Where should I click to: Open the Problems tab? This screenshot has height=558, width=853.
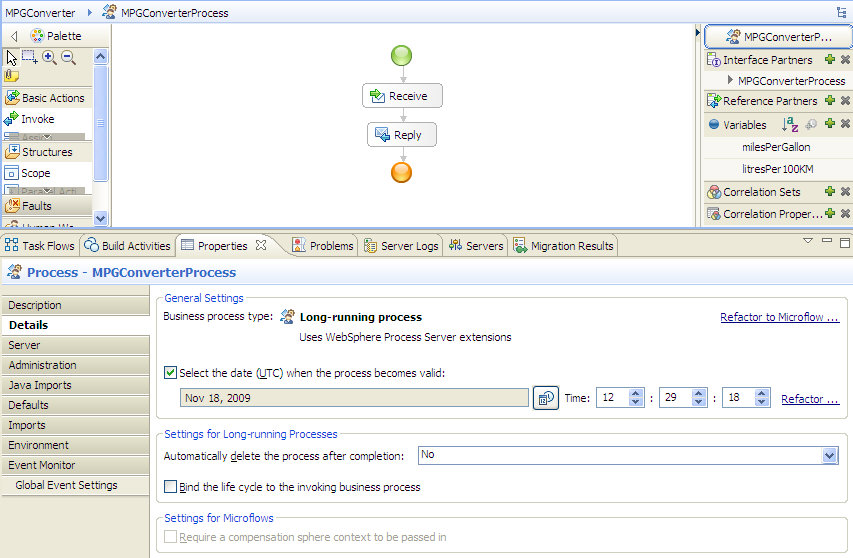[323, 246]
